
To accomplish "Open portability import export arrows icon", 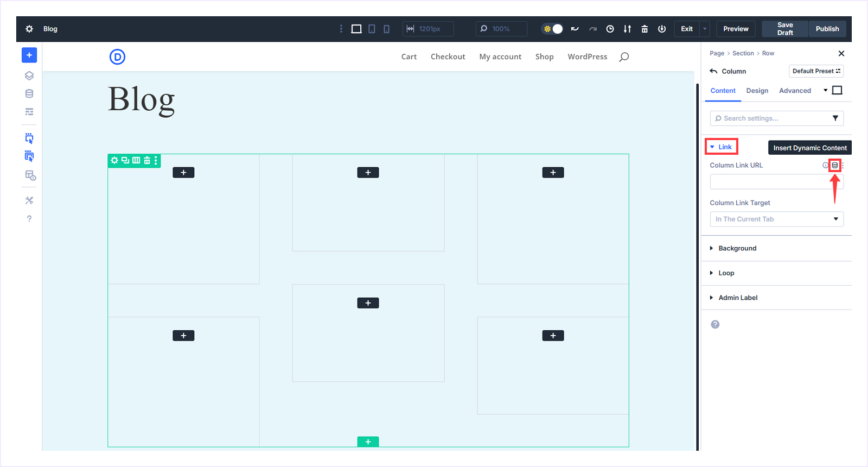I will click(627, 29).
